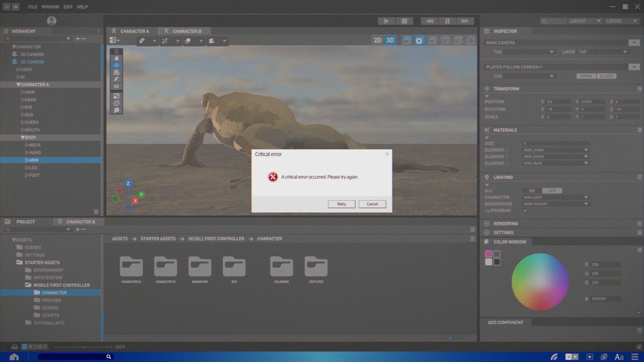This screenshot has height=362, width=644.
Task: Open the LAYERS dropdown
Action: coord(622,21)
